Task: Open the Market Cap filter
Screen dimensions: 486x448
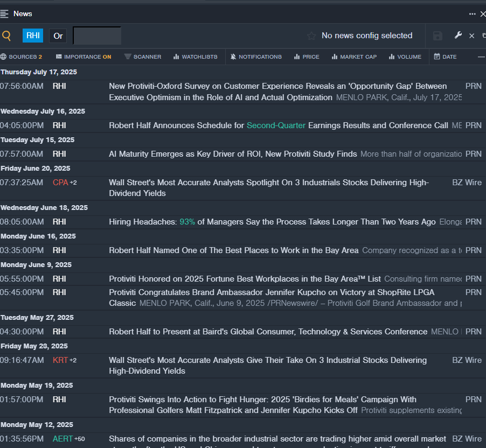Action: 354,57
